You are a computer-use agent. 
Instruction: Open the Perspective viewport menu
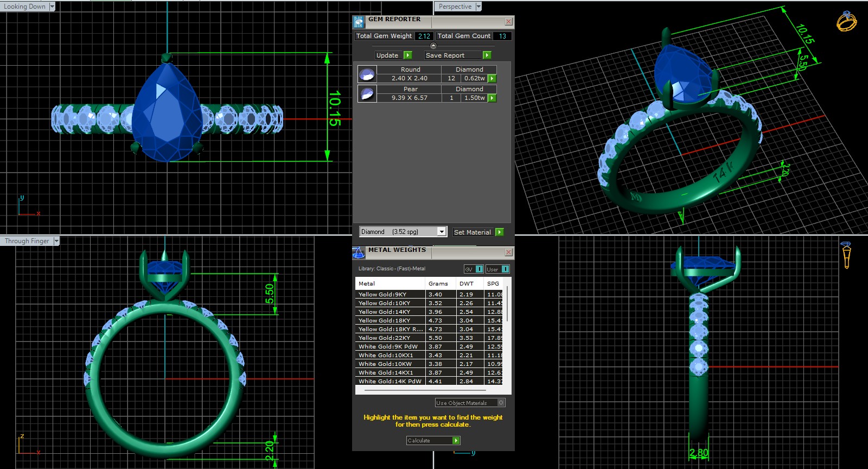[x=478, y=7]
